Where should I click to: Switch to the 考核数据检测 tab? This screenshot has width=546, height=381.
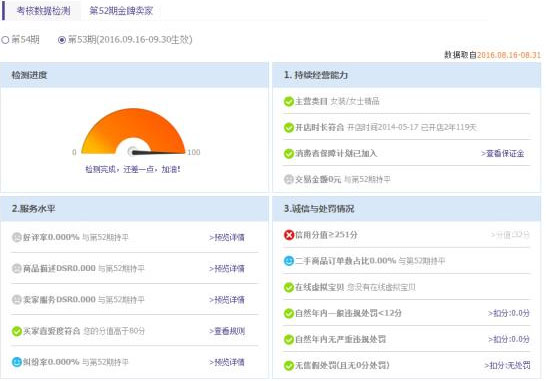tap(43, 11)
